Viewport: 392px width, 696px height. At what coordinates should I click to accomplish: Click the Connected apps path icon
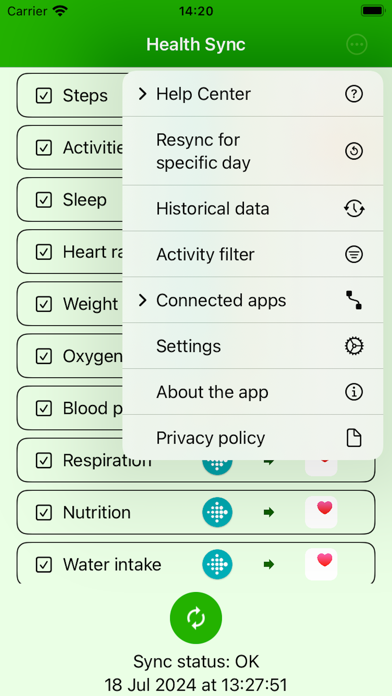point(354,300)
